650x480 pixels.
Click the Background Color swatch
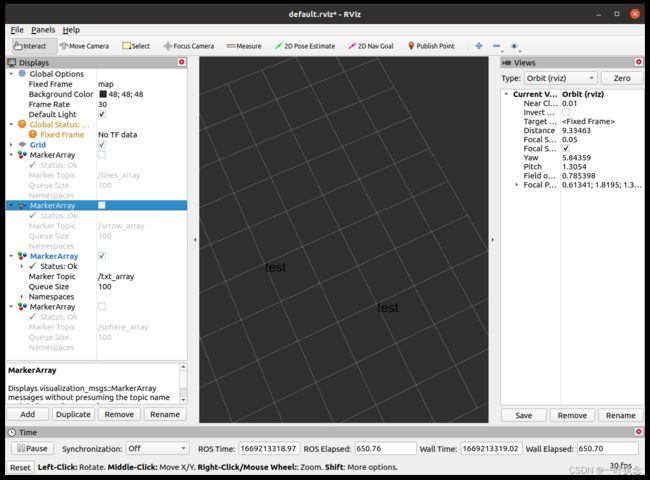(x=103, y=94)
